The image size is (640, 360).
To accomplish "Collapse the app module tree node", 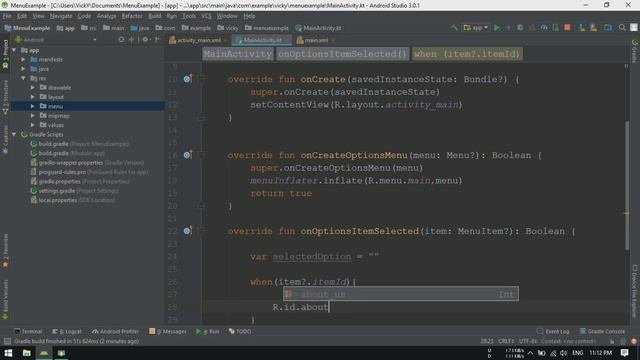I will click(14, 50).
